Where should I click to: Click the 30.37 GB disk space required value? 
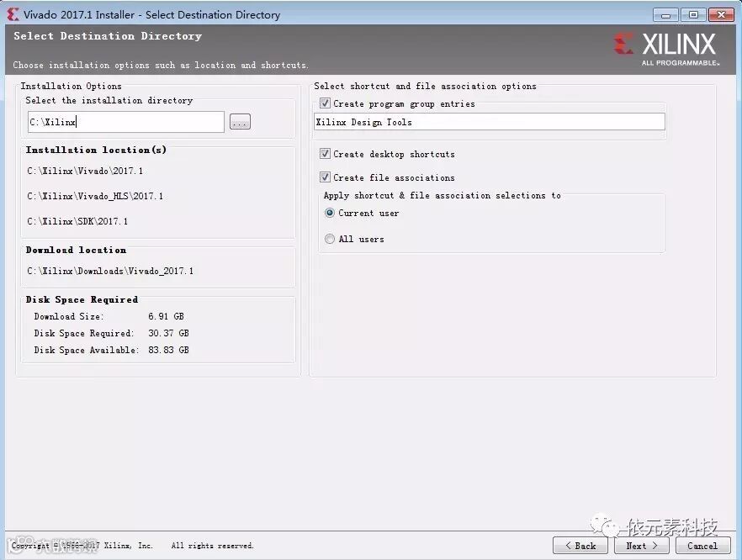click(168, 333)
